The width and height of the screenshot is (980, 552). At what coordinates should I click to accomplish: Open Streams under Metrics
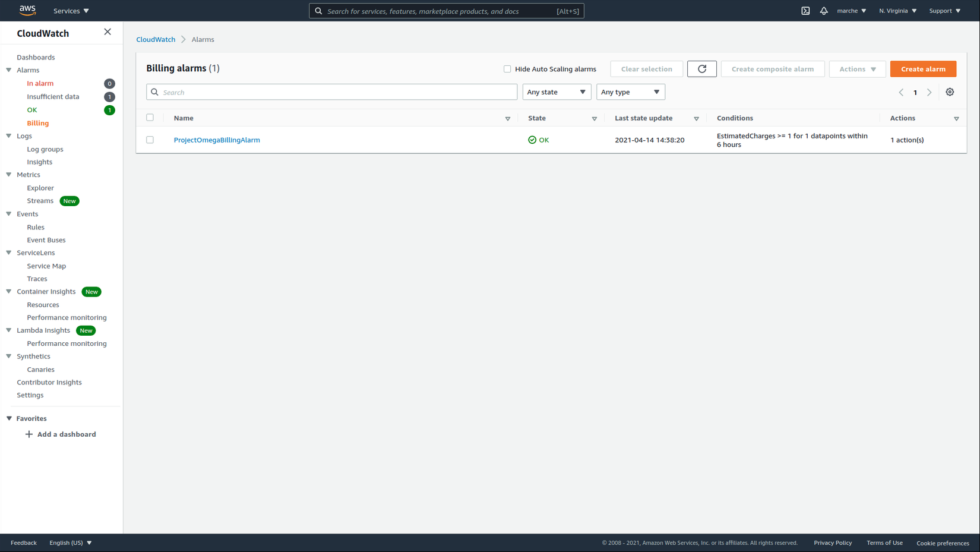pyautogui.click(x=40, y=201)
